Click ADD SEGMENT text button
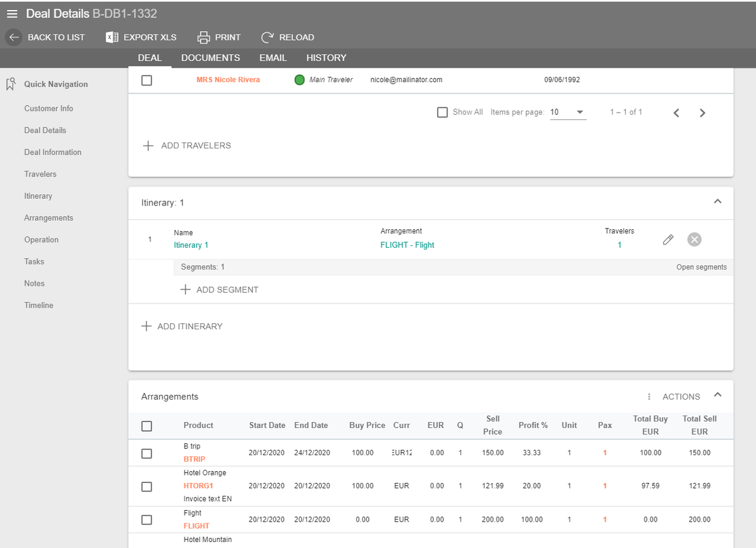The width and height of the screenshot is (756, 548). (x=227, y=290)
